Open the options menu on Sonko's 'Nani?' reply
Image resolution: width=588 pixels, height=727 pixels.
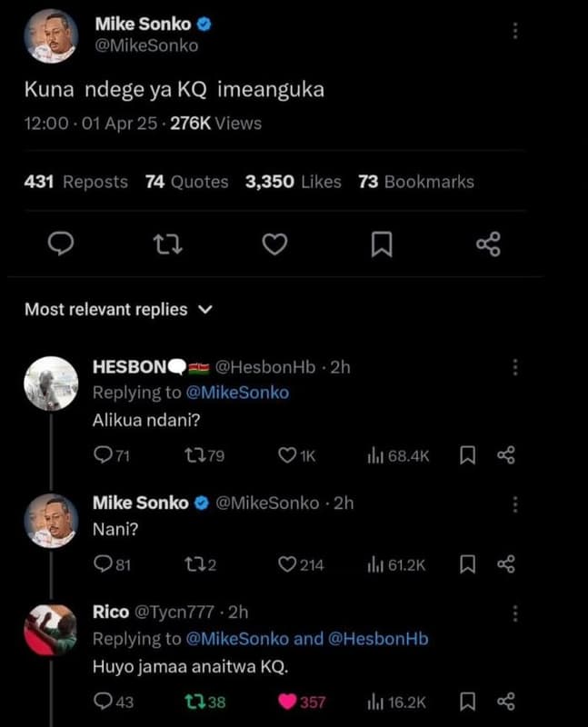pyautogui.click(x=513, y=503)
